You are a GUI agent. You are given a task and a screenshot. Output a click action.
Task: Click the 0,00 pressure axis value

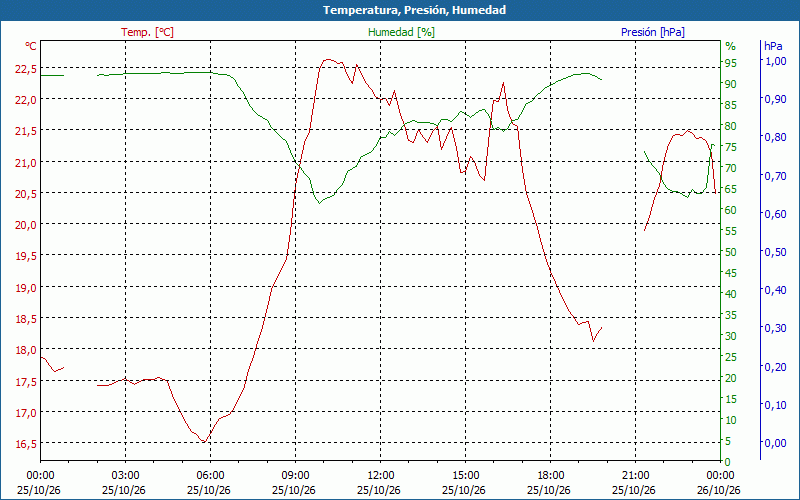click(x=775, y=442)
